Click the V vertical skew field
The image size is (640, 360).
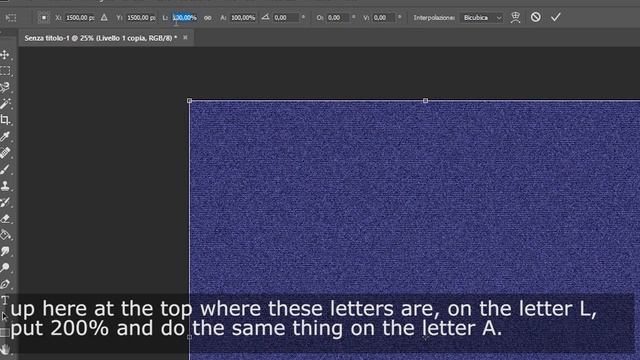(x=384, y=18)
